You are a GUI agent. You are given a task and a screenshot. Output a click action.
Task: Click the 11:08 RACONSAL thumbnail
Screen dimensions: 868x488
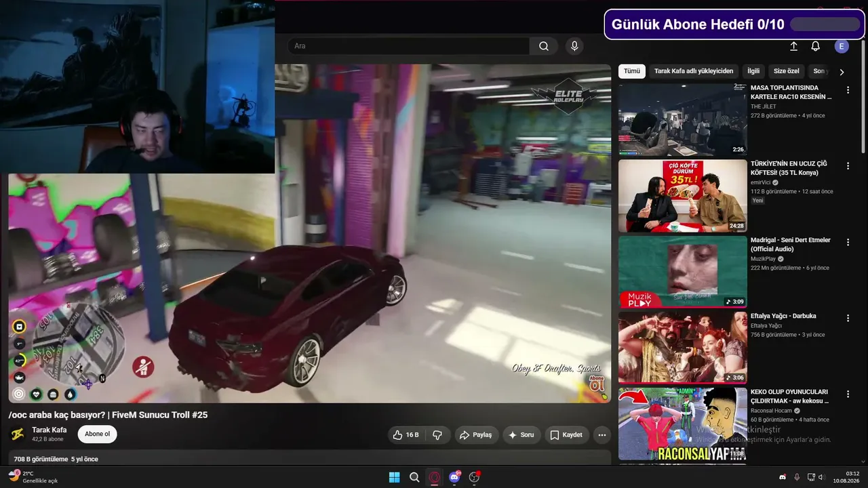click(x=682, y=424)
